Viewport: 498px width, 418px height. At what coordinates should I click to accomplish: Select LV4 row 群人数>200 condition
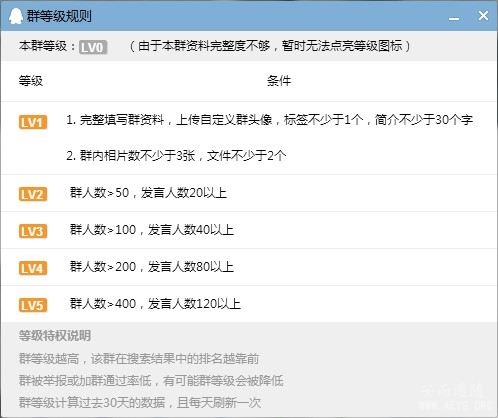(x=152, y=267)
